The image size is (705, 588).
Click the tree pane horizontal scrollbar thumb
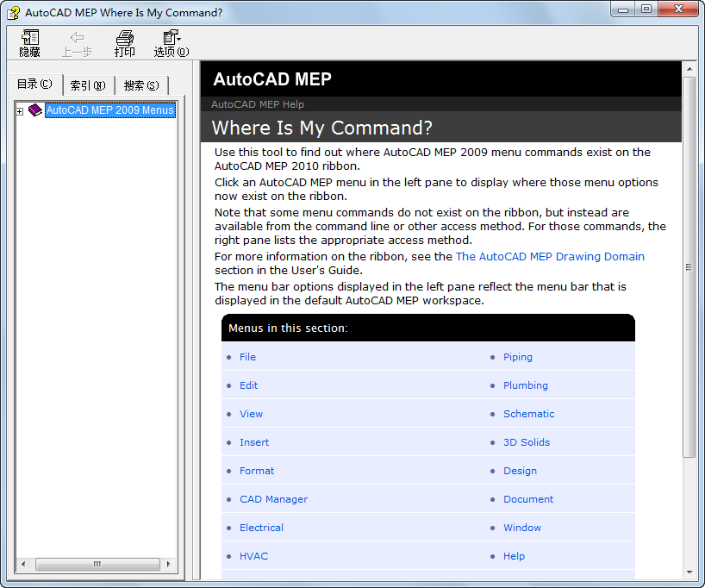pyautogui.click(x=97, y=564)
